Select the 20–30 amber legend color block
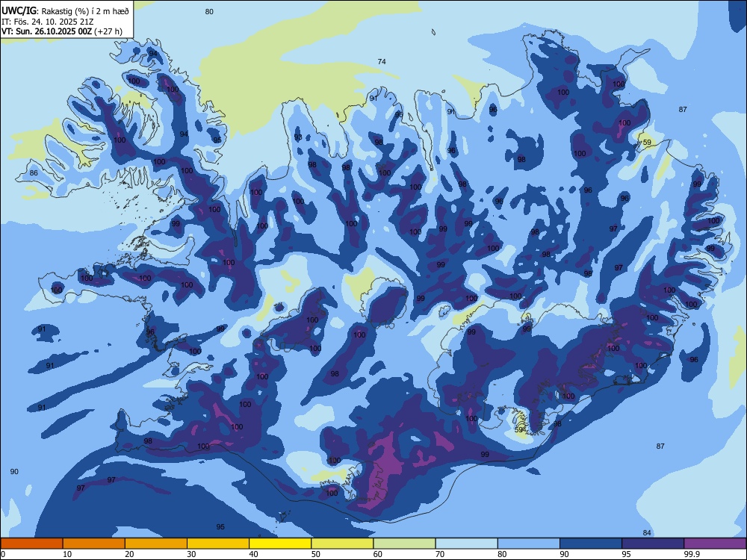Screen dimensions: 747x560 point(156,544)
